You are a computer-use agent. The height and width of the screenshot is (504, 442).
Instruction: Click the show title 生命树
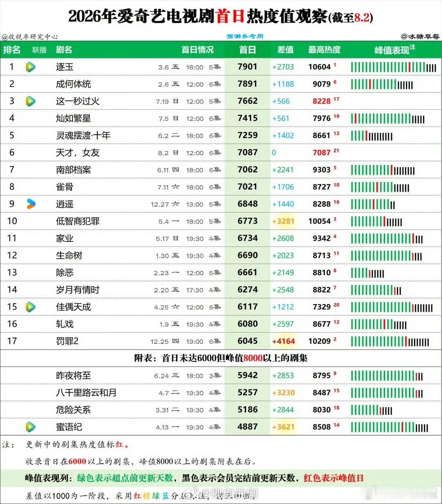coord(69,255)
